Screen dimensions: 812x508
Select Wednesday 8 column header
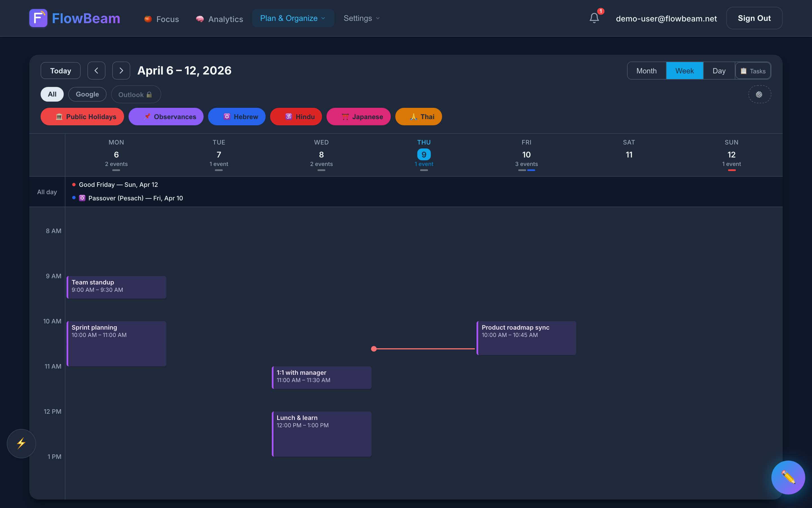pyautogui.click(x=321, y=155)
